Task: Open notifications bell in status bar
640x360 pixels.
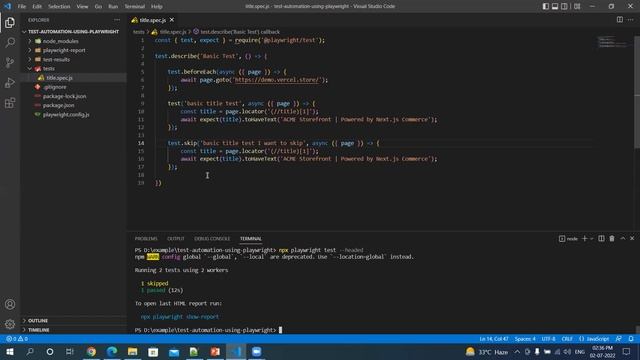Action: point(631,339)
